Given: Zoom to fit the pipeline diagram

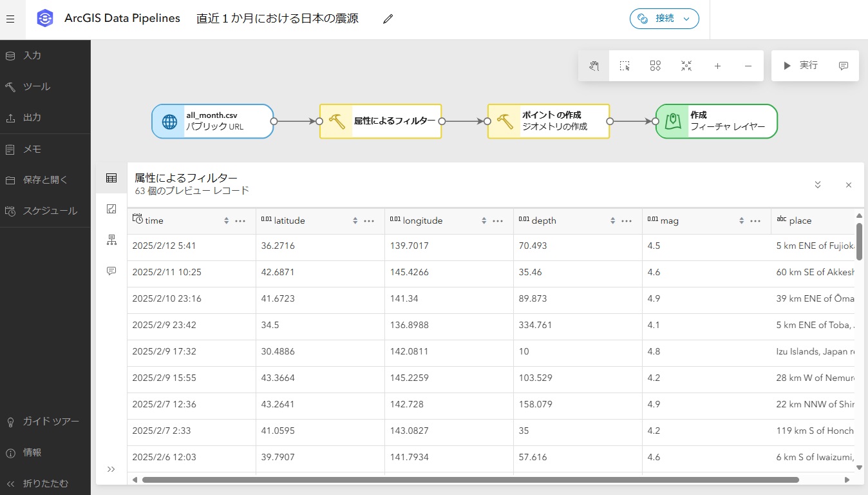Looking at the screenshot, I should tap(686, 65).
